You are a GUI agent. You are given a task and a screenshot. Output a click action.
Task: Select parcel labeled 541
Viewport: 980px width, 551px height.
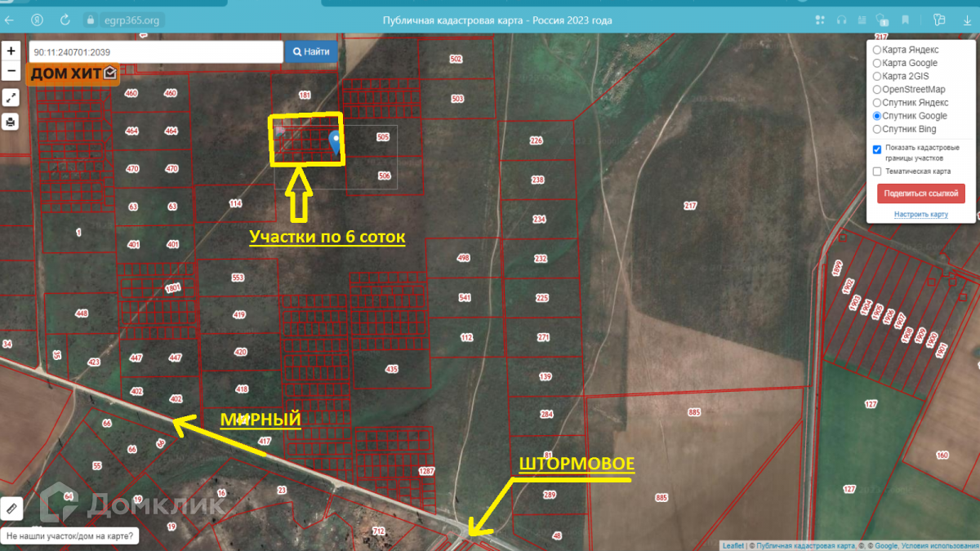pos(465,298)
